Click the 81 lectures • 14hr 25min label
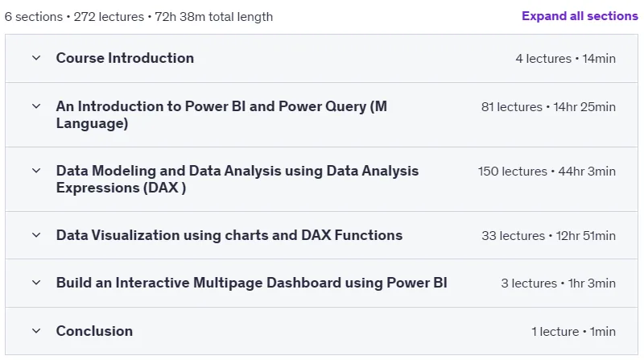 [548, 107]
